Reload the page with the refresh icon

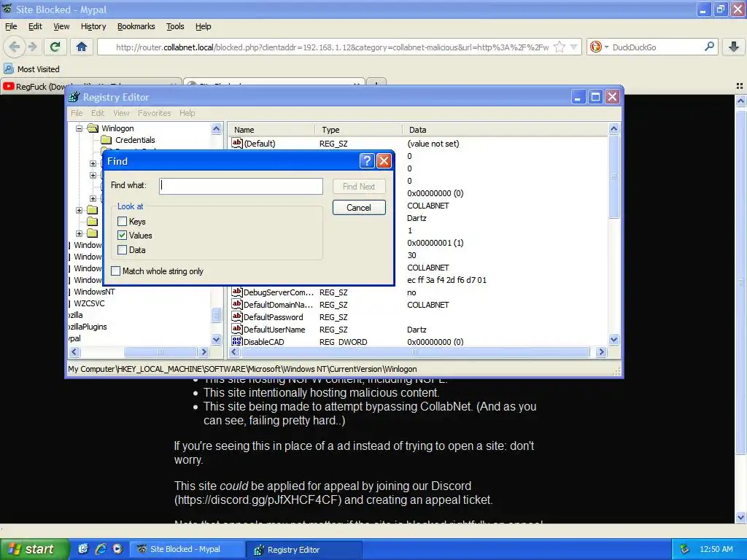55,47
